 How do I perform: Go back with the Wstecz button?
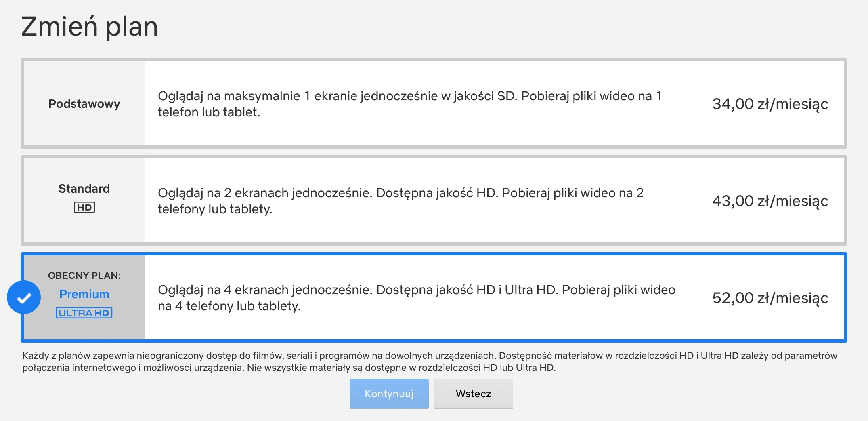coord(474,394)
